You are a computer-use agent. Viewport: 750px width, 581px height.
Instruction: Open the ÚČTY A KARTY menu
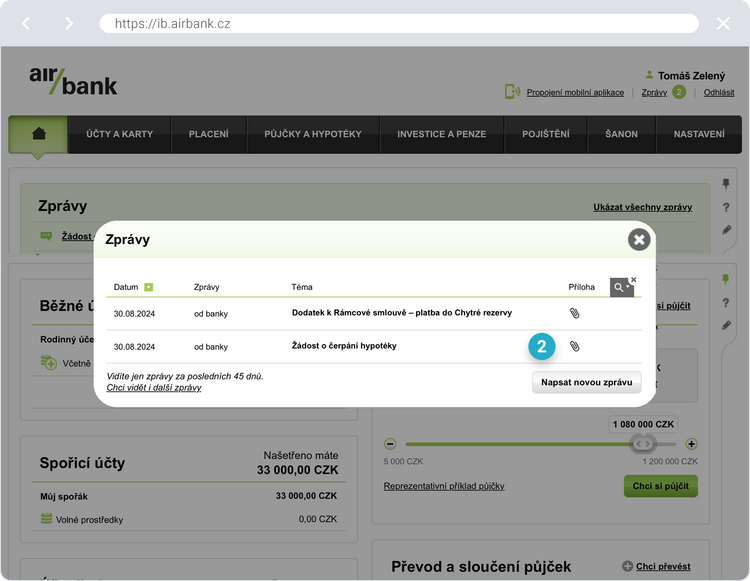120,134
